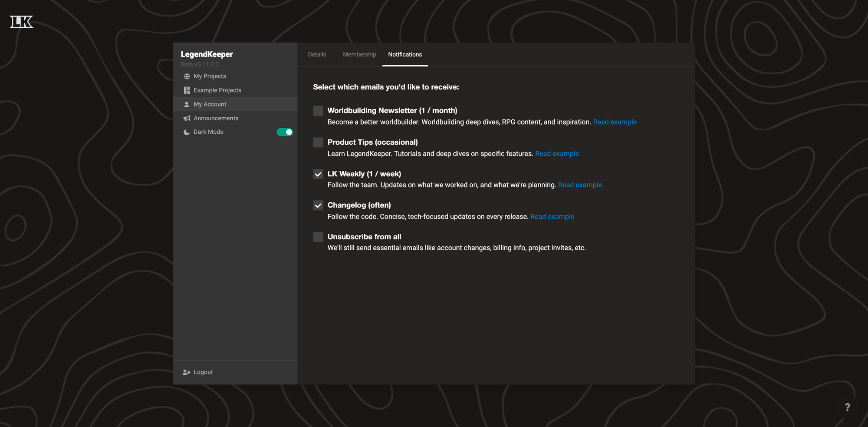Switch to the Details tab

pyautogui.click(x=317, y=54)
